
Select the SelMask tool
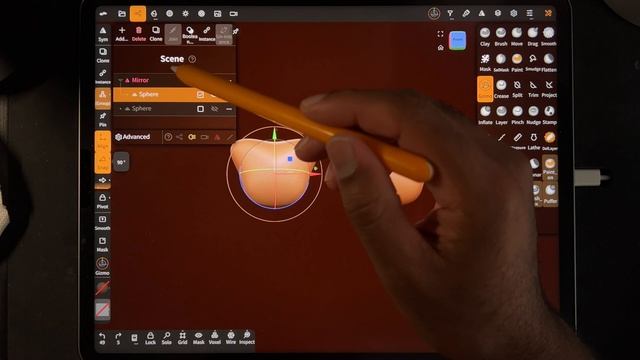pyautogui.click(x=501, y=62)
